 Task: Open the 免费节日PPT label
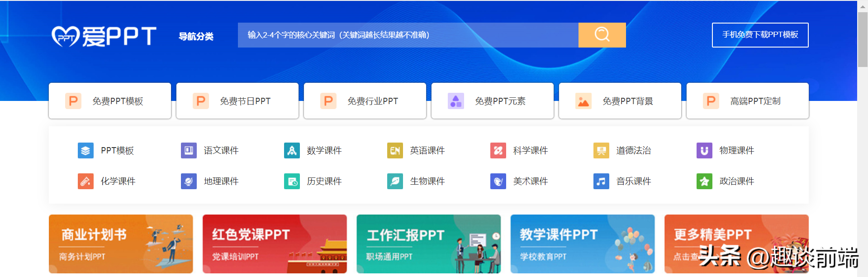click(x=245, y=101)
